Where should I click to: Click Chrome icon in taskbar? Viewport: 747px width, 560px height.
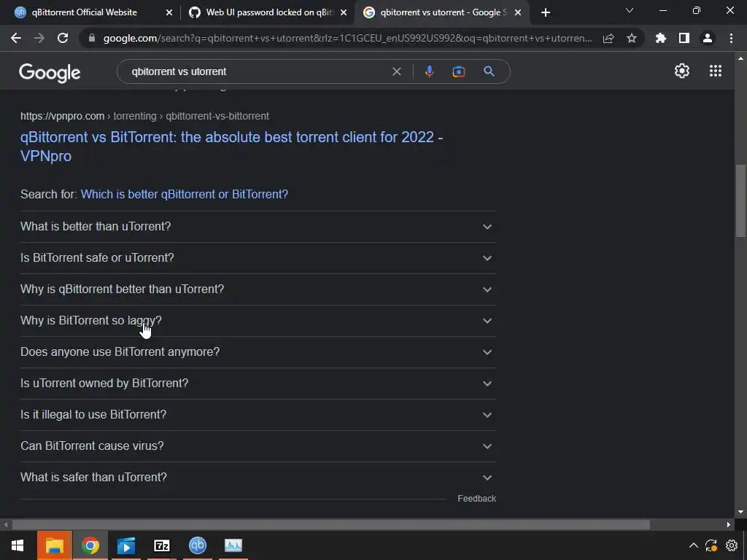(x=90, y=545)
